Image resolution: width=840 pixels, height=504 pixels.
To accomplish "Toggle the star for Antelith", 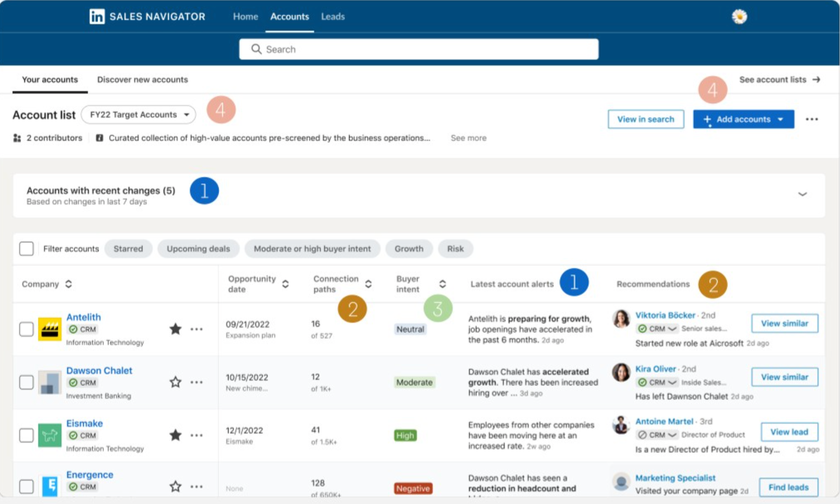I will [176, 329].
